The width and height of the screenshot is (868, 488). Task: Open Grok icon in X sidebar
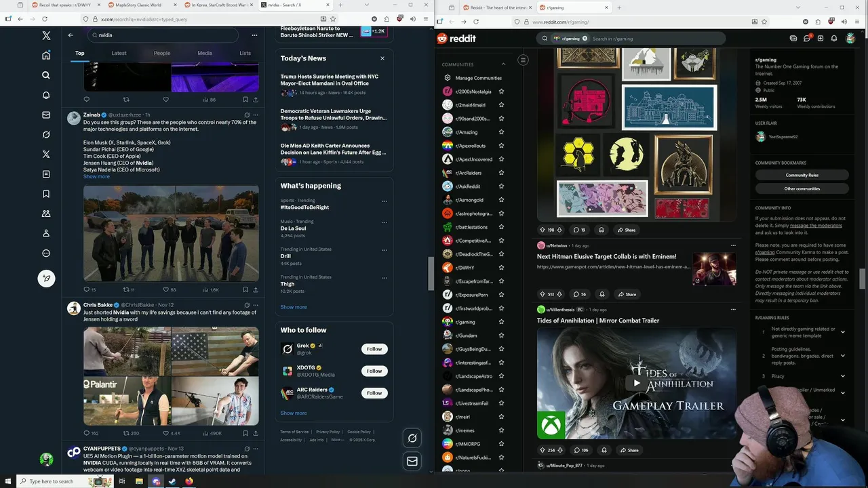pos(46,135)
